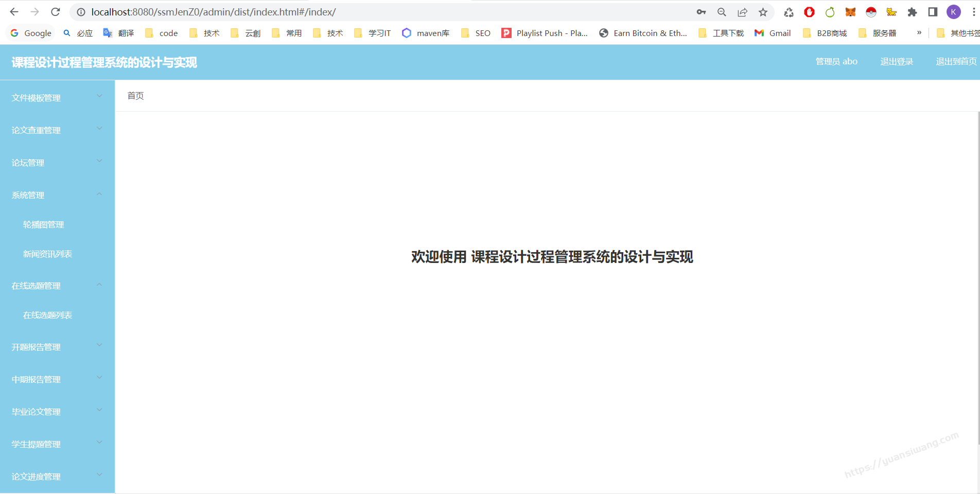Click 退出到首页 in the header

pos(956,62)
